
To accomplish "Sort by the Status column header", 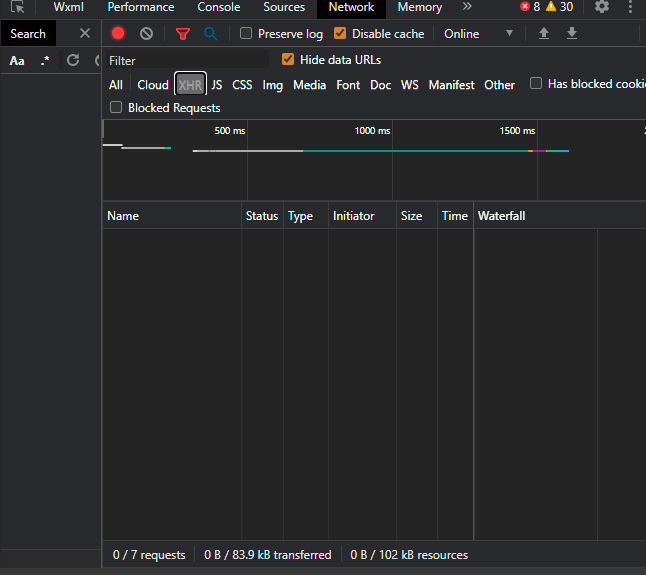I will 262,216.
